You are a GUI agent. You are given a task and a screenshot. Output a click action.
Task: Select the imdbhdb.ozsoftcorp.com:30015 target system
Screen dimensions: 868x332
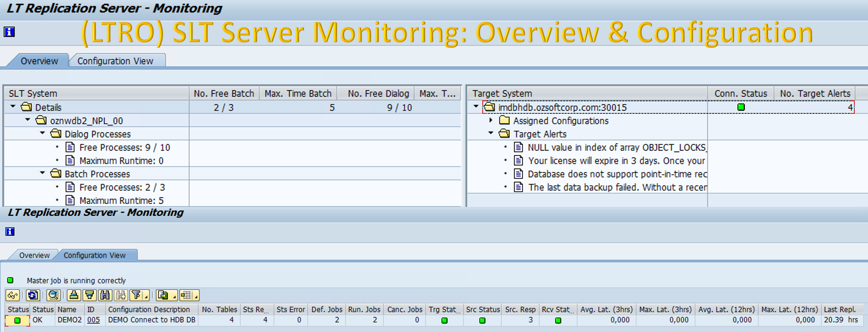[563, 107]
